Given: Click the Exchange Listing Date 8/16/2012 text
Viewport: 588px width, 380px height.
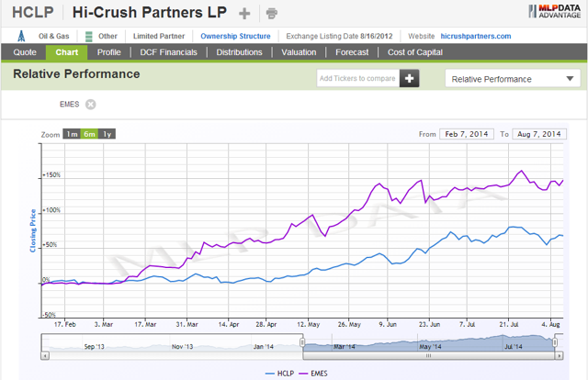Looking at the screenshot, I should click(x=339, y=36).
